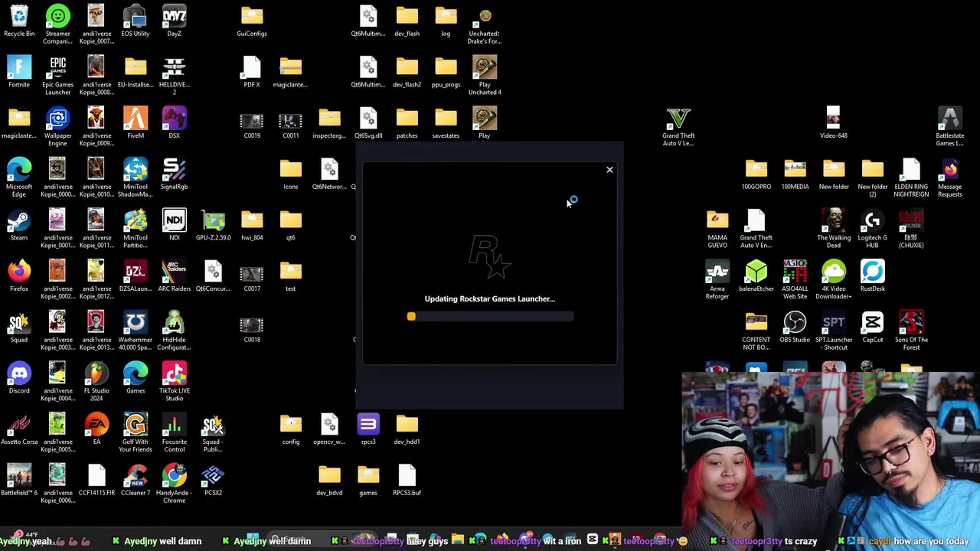This screenshot has width=980, height=551.
Task: Open the ASIO4ALL Web Site shortcut
Action: coord(795,279)
